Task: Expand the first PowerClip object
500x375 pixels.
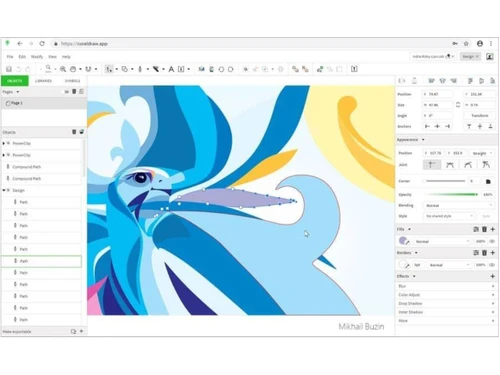Action: [4, 143]
